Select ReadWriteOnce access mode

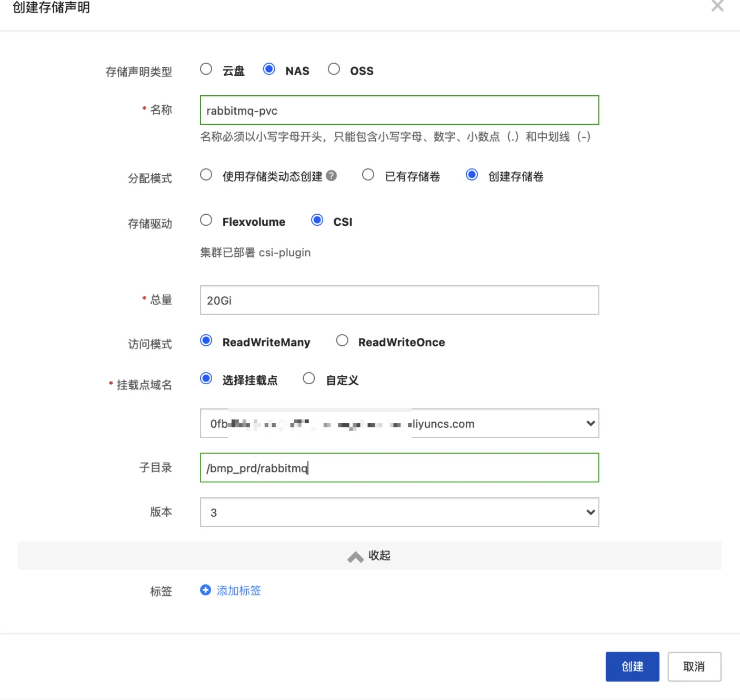[x=342, y=341]
